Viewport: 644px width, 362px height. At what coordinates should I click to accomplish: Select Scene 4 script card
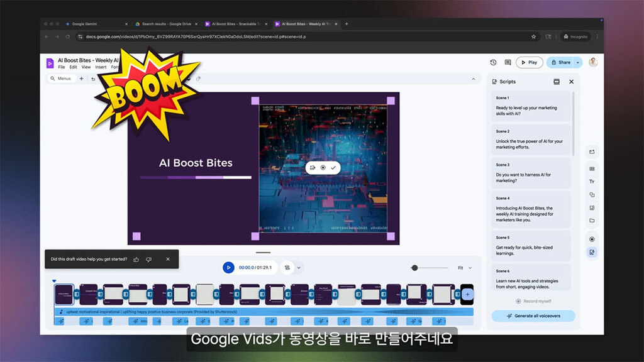point(531,209)
